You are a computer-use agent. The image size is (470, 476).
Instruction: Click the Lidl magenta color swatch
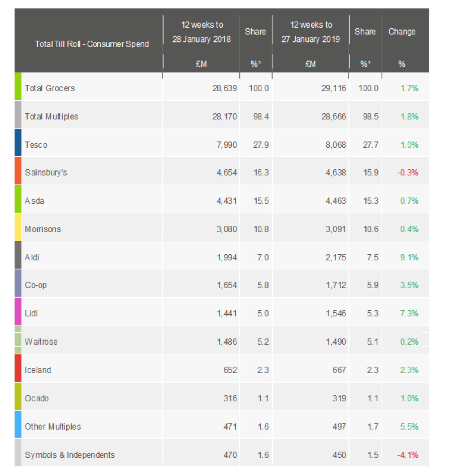pos(18,312)
